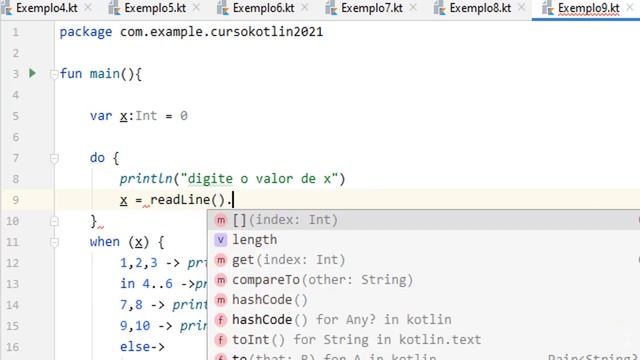Screen dimensions: 640x360
Task: Click the Exemplo4.kt Kotlin file icon
Action: coord(7,8)
